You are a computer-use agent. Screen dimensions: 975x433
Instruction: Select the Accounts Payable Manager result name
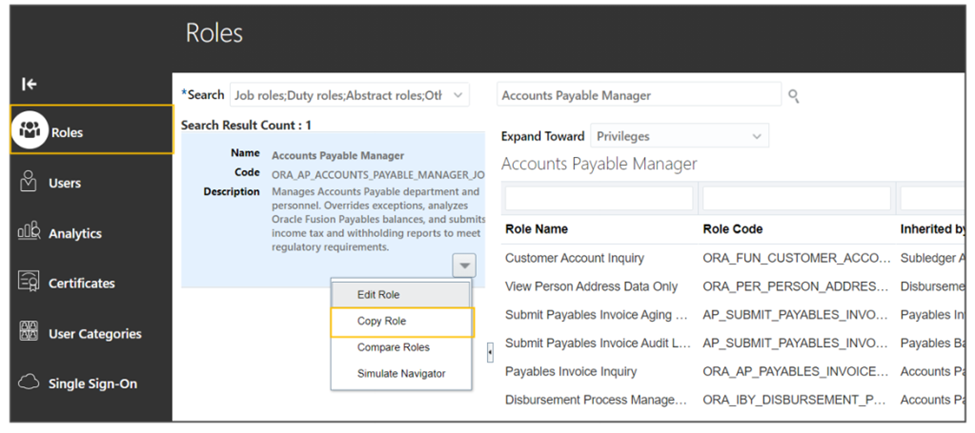(x=338, y=156)
